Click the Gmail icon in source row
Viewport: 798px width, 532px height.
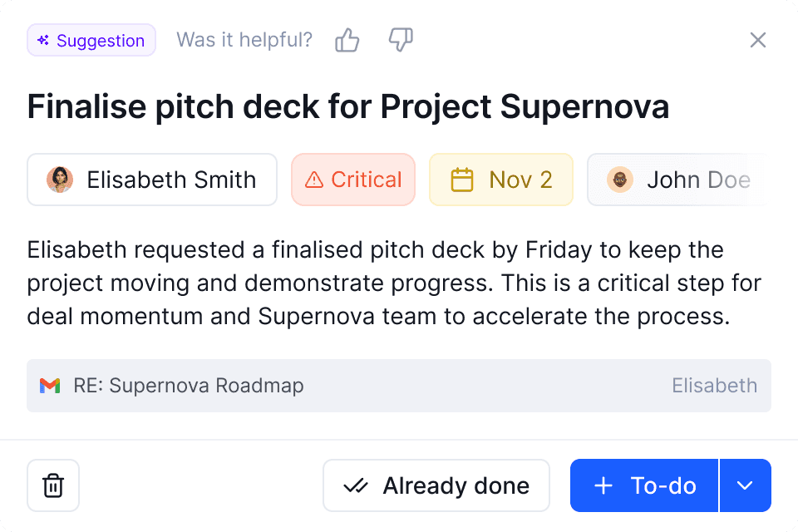(x=50, y=386)
